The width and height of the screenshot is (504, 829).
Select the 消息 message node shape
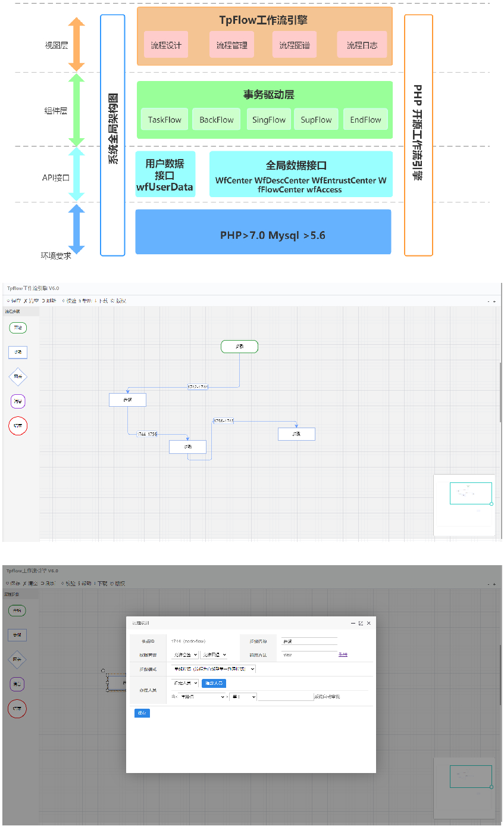coord(17,401)
